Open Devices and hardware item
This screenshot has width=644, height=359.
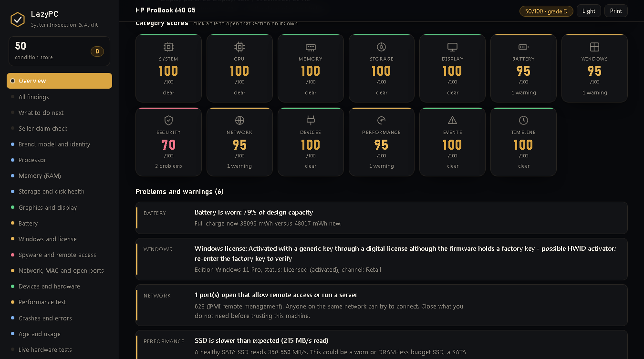click(x=59, y=286)
